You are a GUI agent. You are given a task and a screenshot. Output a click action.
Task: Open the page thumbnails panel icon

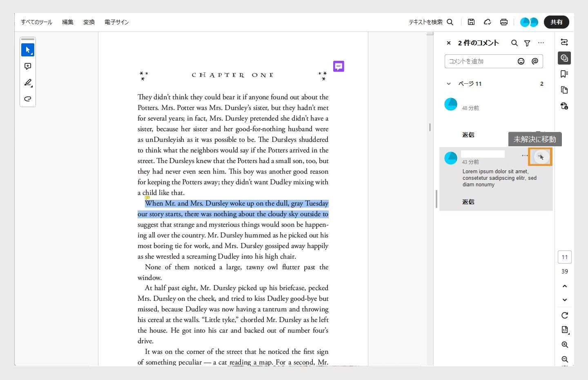point(564,90)
